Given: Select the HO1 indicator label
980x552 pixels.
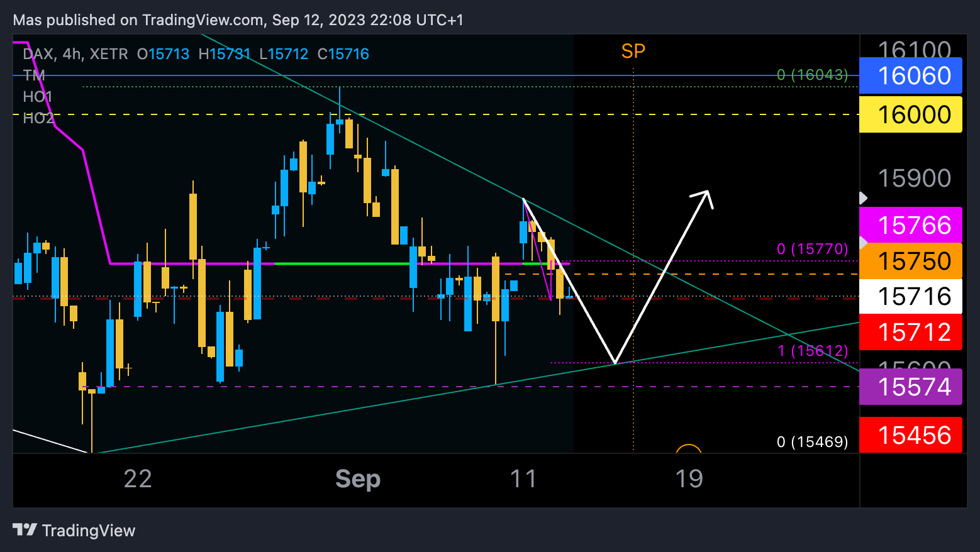Looking at the screenshot, I should [x=38, y=97].
